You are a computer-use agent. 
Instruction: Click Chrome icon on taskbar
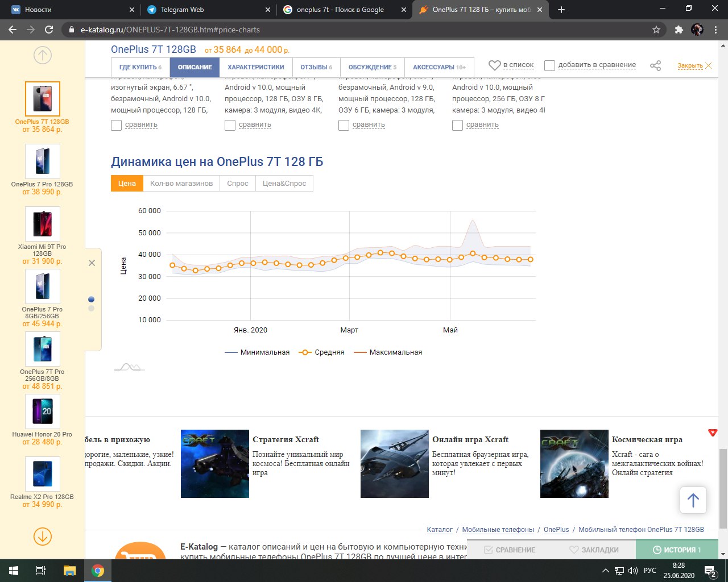(98, 571)
